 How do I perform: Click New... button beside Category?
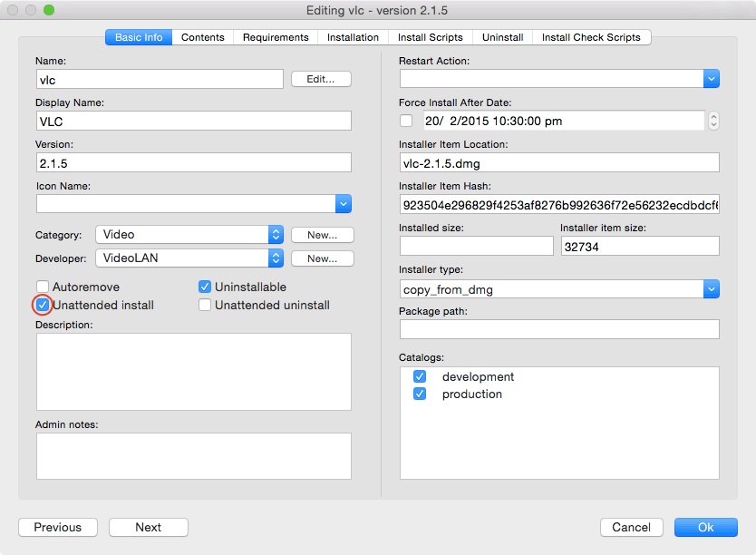click(x=322, y=235)
